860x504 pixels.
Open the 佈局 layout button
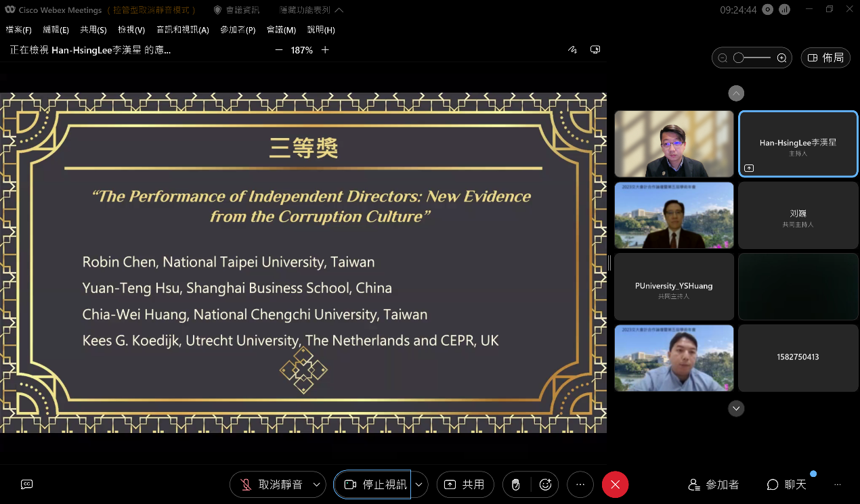point(825,58)
